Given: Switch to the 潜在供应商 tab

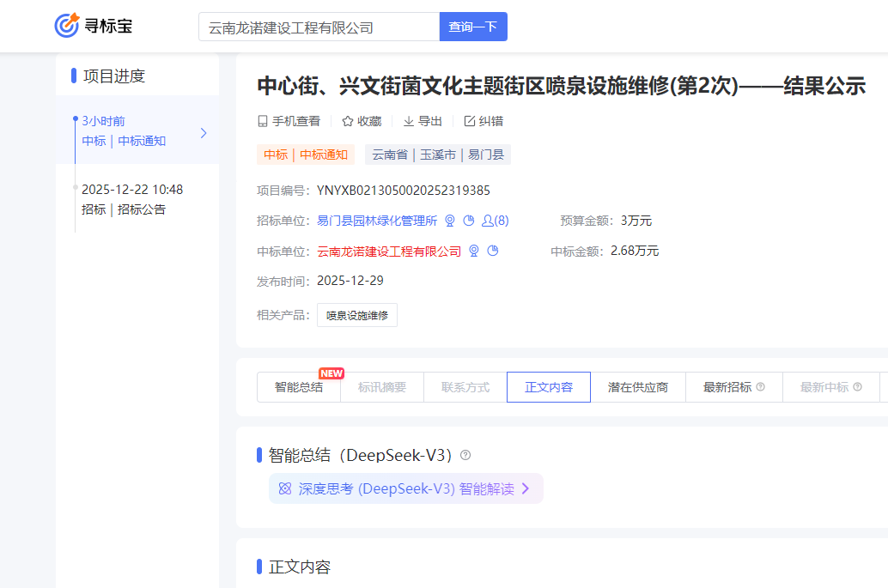Looking at the screenshot, I should click(637, 387).
